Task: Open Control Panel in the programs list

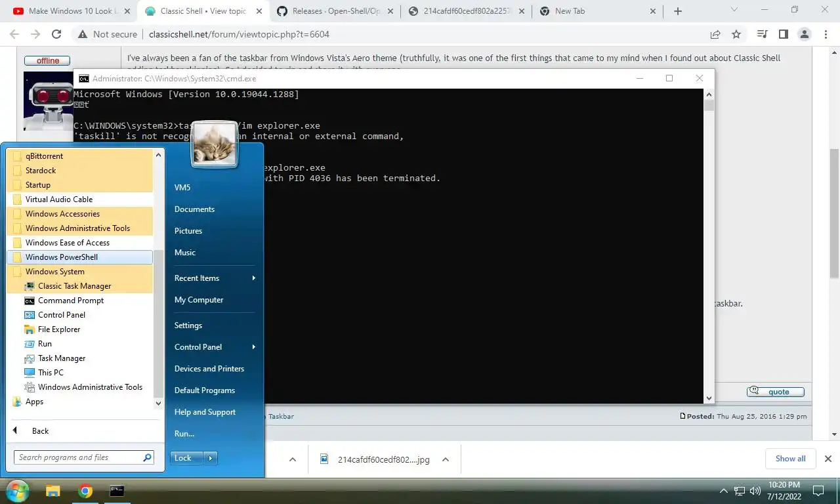Action: (62, 315)
